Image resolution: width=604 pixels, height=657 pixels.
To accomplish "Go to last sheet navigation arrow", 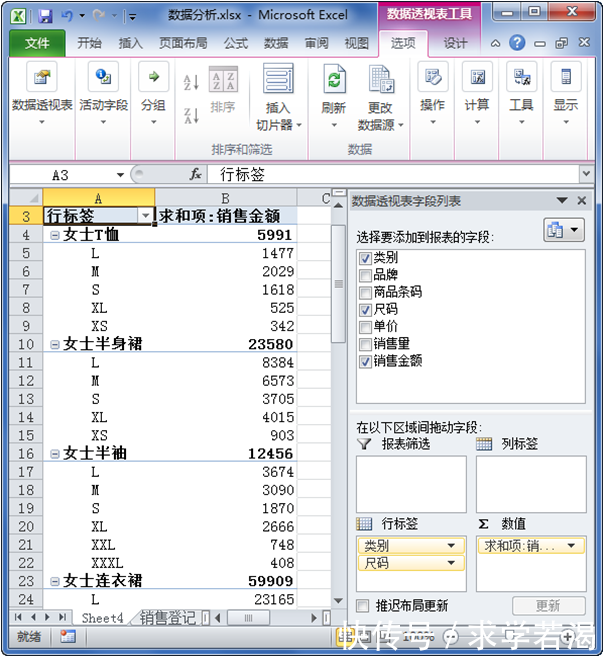I will click(62, 617).
